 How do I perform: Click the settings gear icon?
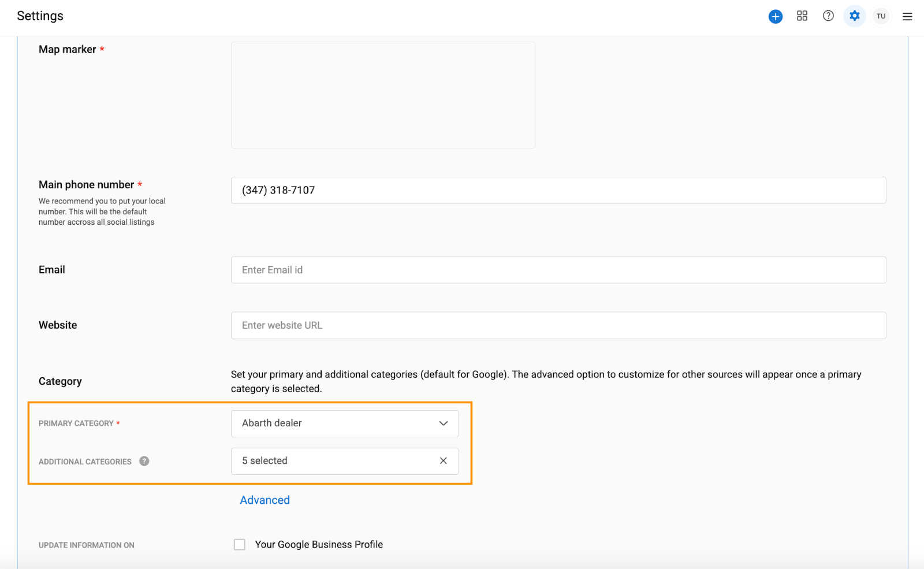(x=855, y=16)
